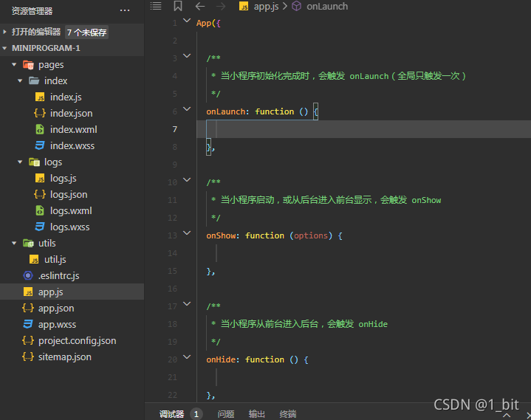This screenshot has height=420, width=531.
Task: Click the options parameter in onShow
Action: [x=310, y=235]
